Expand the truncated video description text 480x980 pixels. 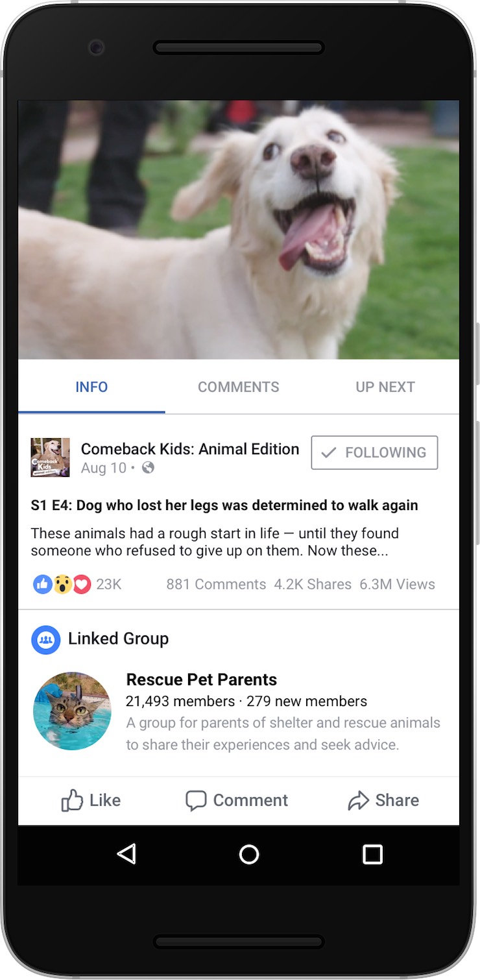(x=215, y=542)
